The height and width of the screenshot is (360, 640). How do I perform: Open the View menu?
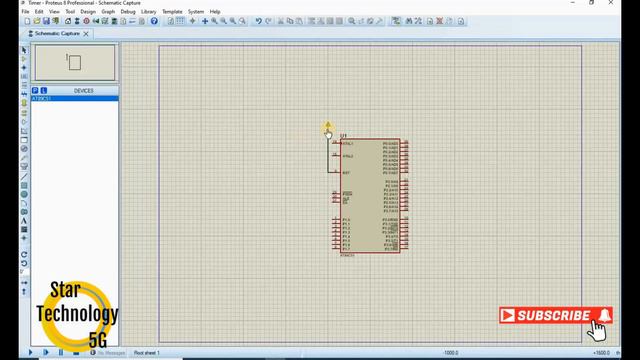pos(54,11)
